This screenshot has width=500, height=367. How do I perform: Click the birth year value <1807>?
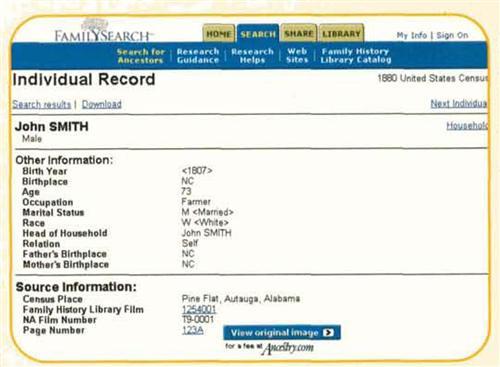(x=197, y=171)
